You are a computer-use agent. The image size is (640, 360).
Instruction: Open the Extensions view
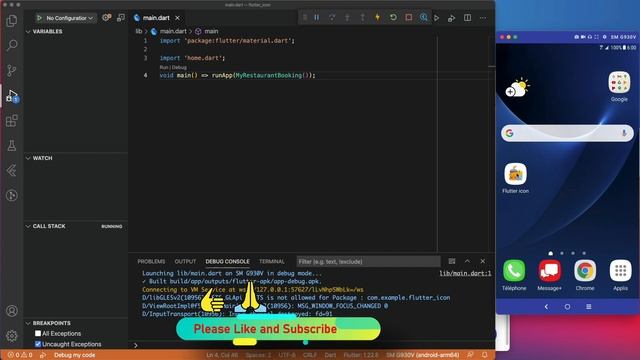(x=12, y=121)
